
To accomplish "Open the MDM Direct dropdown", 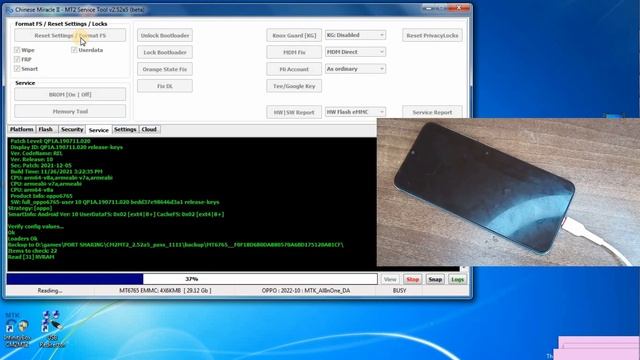I will (x=355, y=52).
